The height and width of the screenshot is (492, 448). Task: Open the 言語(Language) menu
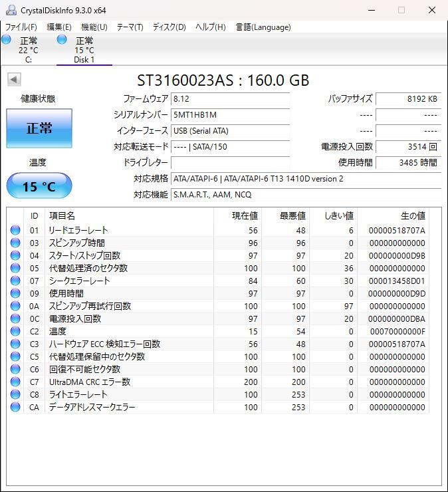tap(263, 27)
